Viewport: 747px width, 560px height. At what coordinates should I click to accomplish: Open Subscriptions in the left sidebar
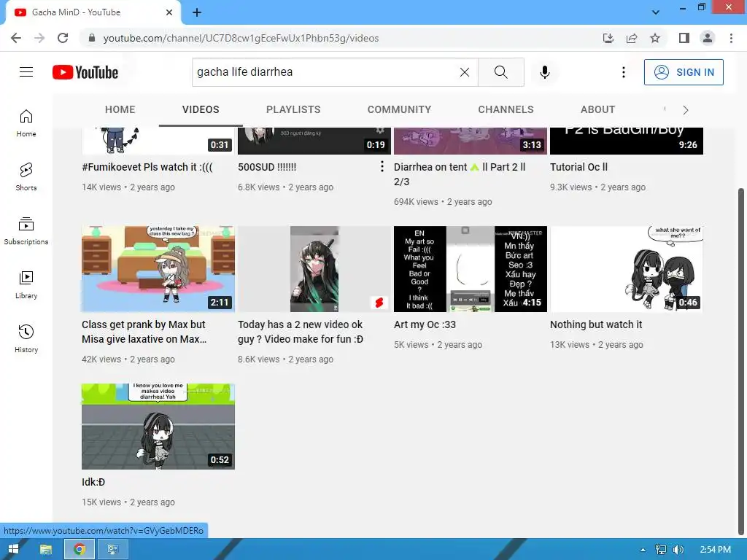click(x=26, y=231)
